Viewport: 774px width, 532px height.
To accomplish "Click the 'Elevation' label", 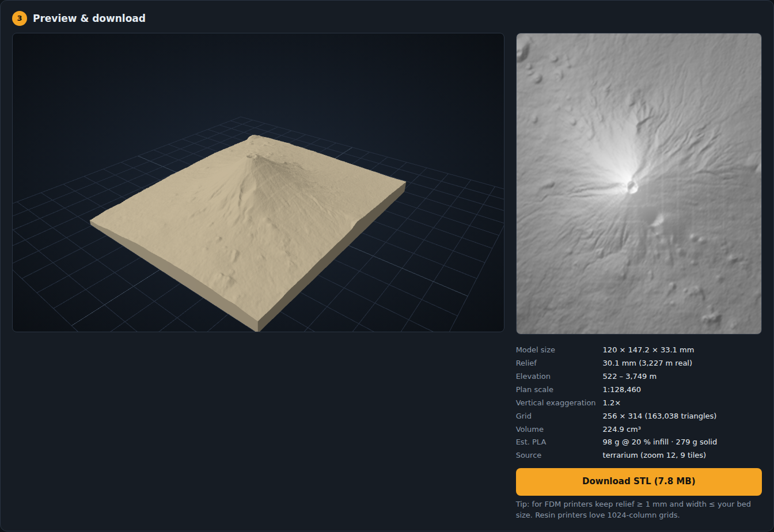I will [533, 377].
